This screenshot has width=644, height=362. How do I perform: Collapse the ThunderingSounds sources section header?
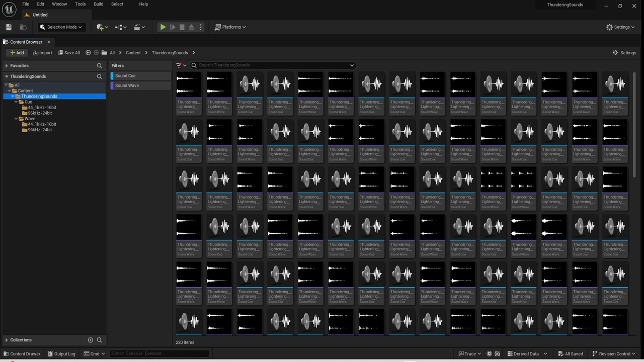pos(7,76)
